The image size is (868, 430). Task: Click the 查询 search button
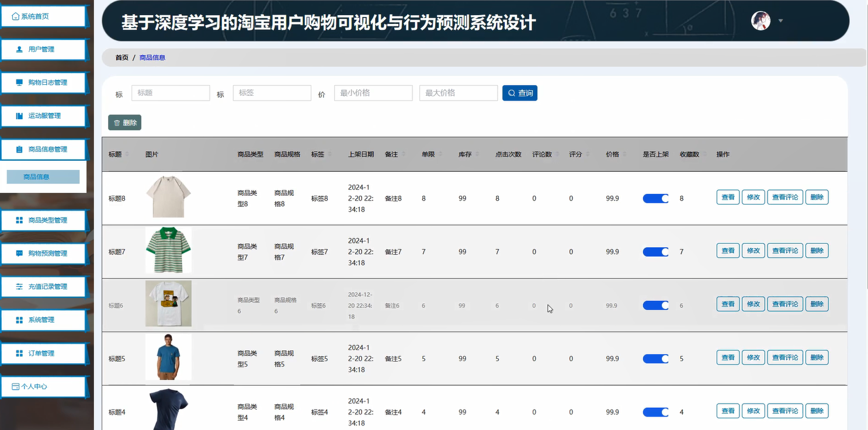tap(520, 93)
